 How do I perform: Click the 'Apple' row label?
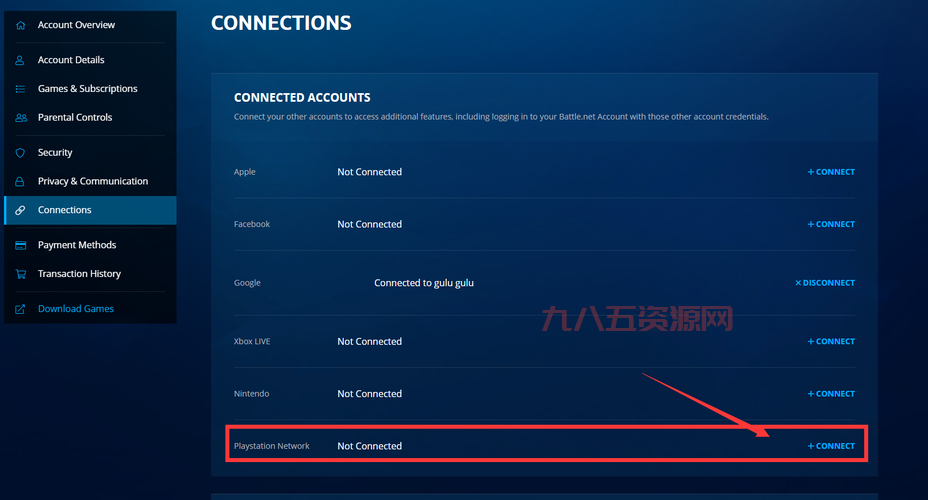[x=244, y=172]
